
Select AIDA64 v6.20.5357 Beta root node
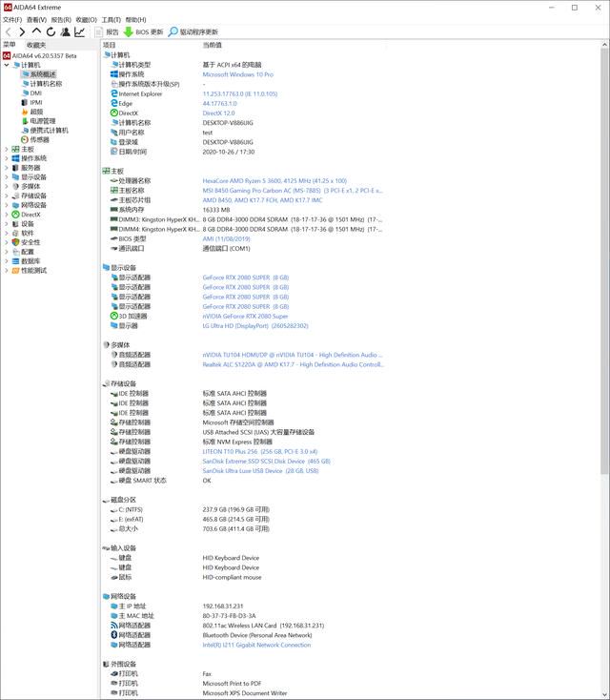(40, 56)
